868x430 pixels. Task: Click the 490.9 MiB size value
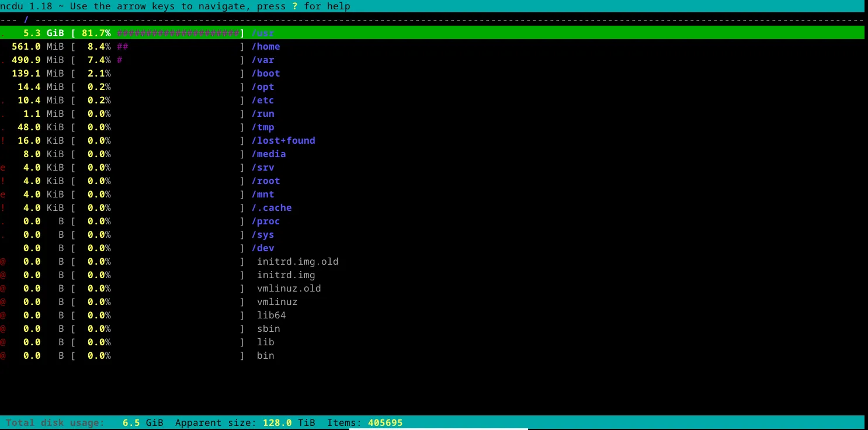point(38,60)
